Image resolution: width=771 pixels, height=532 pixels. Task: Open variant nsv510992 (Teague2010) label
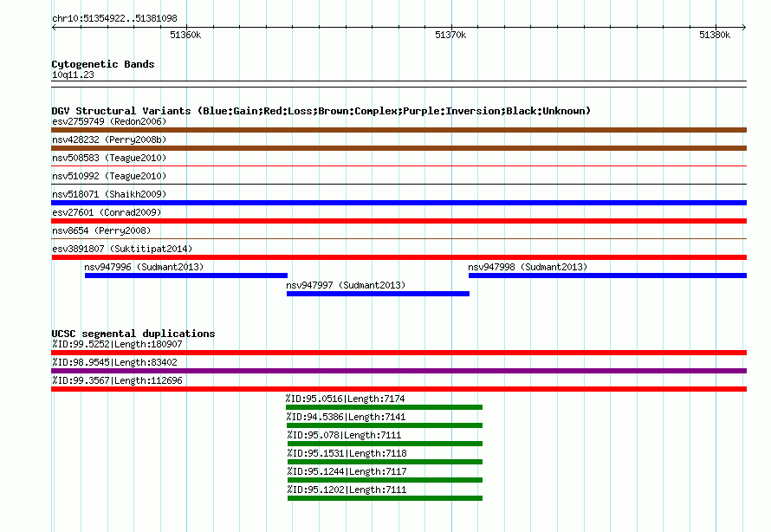[x=109, y=176]
